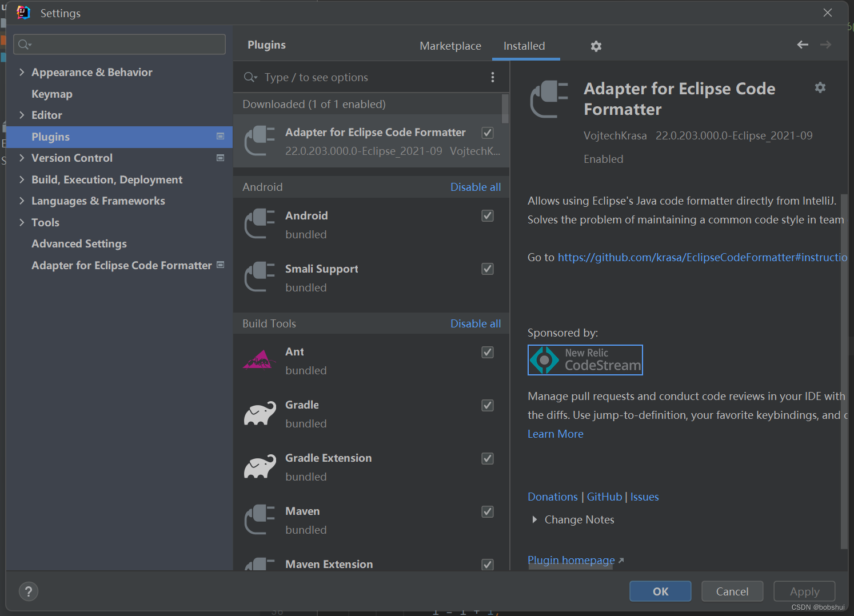Expand Languages & Frameworks arrow
Image resolution: width=854 pixels, height=616 pixels.
click(22, 201)
